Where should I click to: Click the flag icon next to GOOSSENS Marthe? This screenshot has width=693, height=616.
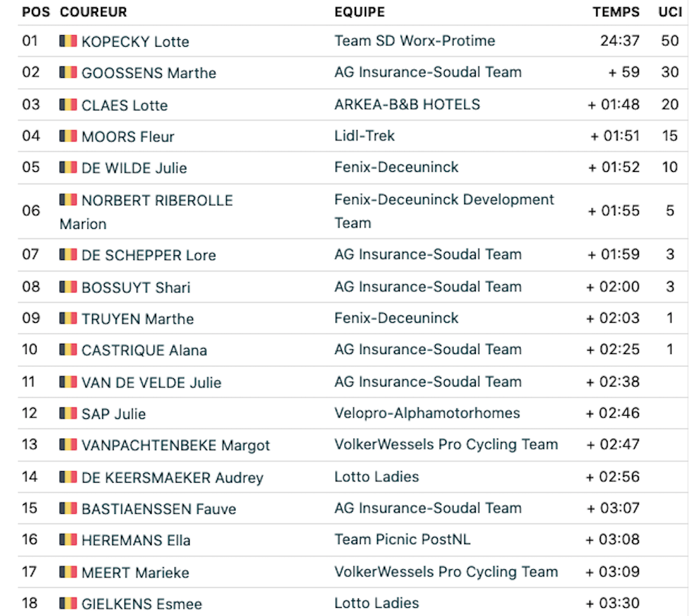pyautogui.click(x=68, y=72)
